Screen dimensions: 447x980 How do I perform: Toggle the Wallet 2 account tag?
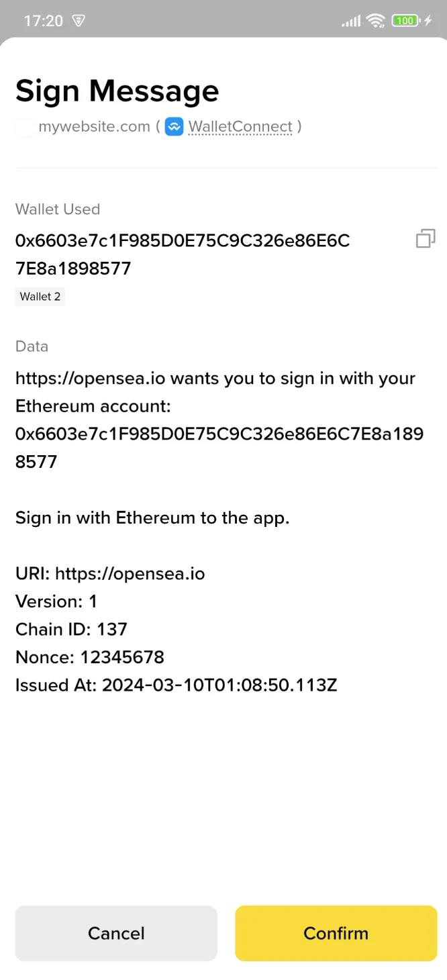(x=40, y=296)
